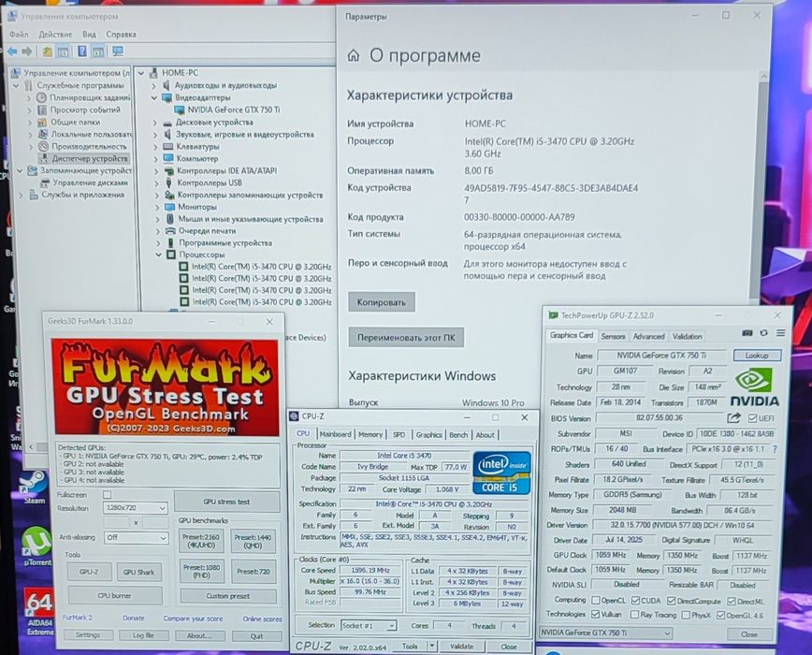Click the Копировать button
Screen dimensions: 812x655
(x=382, y=302)
